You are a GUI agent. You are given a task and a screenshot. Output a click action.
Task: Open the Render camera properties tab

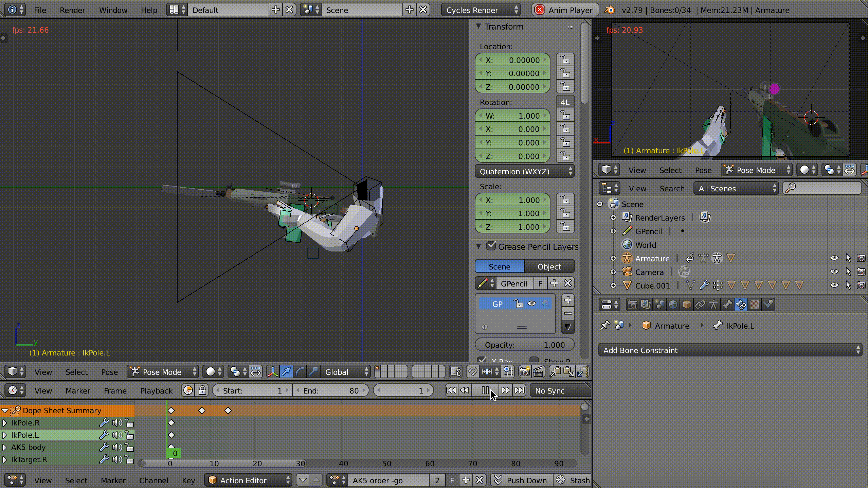click(x=632, y=304)
